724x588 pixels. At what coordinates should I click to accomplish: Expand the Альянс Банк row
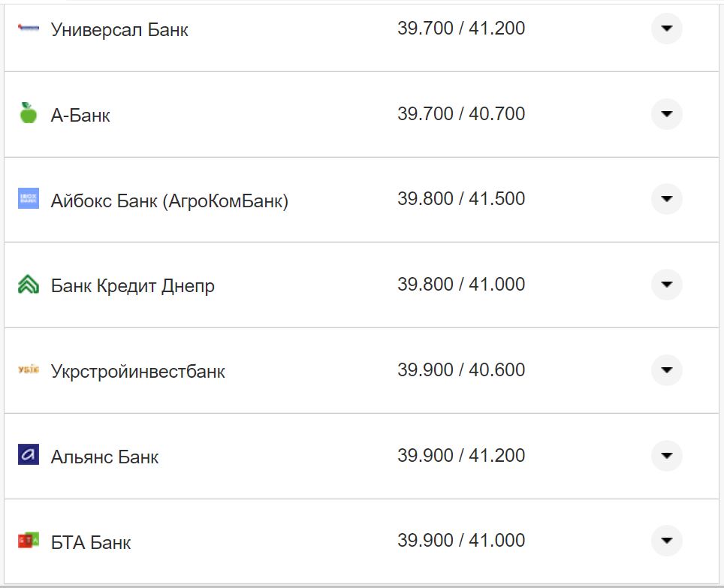(666, 456)
